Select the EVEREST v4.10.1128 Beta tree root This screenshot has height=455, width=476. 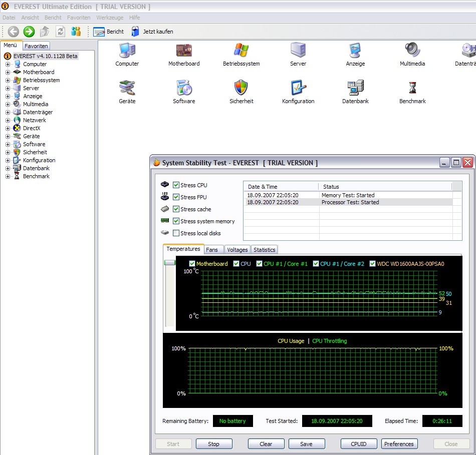pos(45,56)
